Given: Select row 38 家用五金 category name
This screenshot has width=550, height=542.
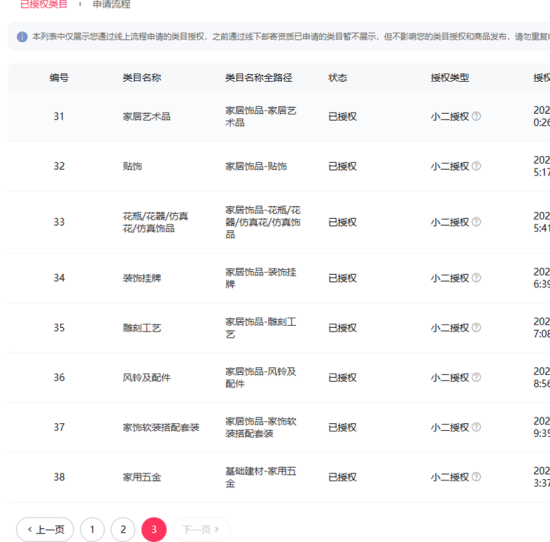Looking at the screenshot, I should click(142, 477).
